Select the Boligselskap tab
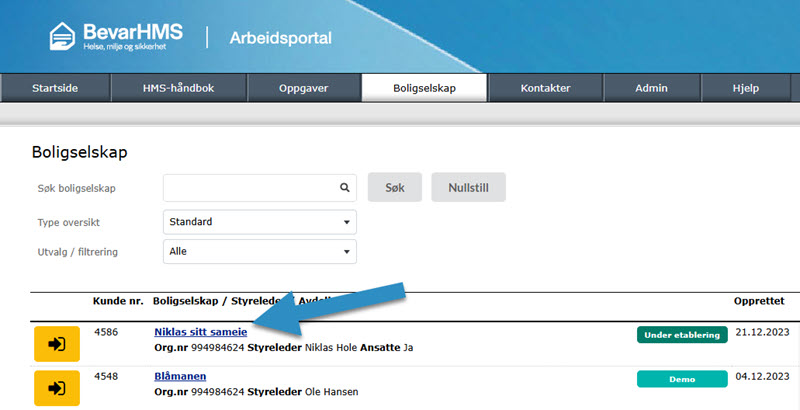800x410 pixels. pos(423,88)
